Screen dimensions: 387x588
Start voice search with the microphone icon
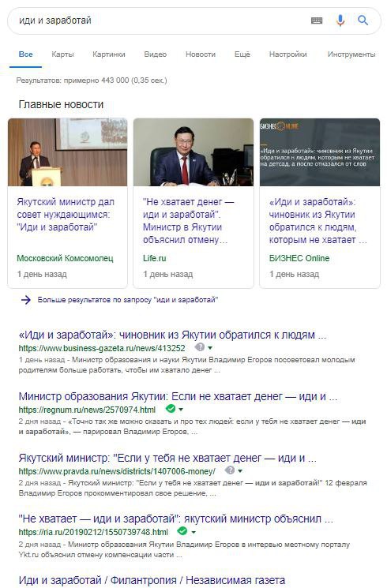click(340, 21)
